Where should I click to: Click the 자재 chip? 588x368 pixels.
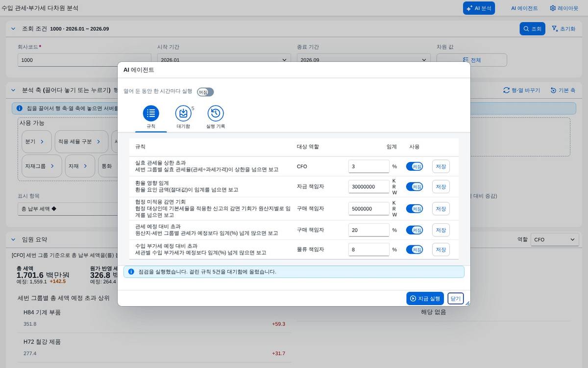tap(80, 166)
